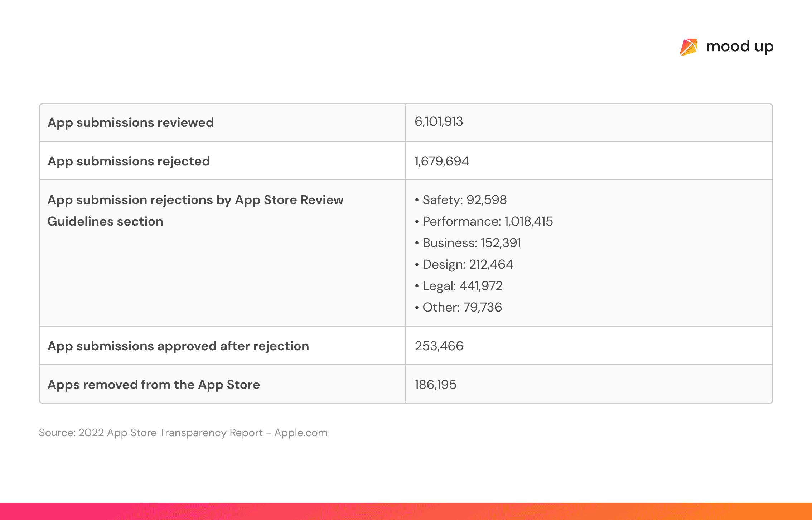Click the Apple.com source reference

301,433
